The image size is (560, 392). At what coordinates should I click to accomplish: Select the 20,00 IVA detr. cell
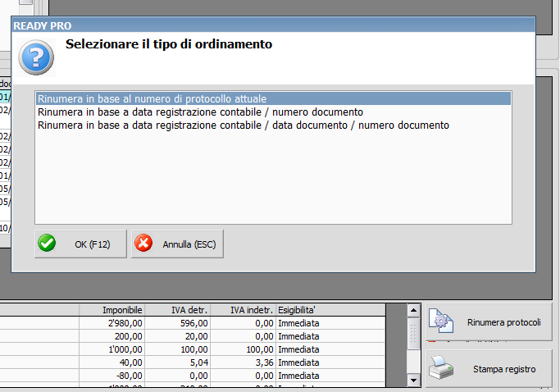[x=178, y=336]
